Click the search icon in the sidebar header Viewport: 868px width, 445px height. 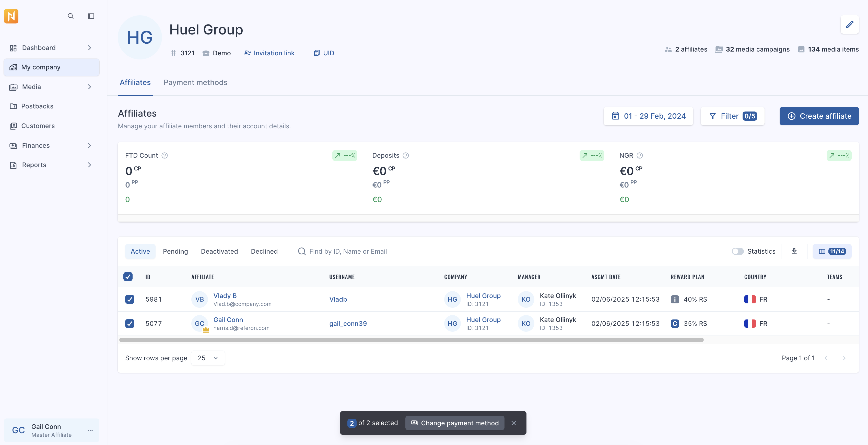tap(71, 16)
